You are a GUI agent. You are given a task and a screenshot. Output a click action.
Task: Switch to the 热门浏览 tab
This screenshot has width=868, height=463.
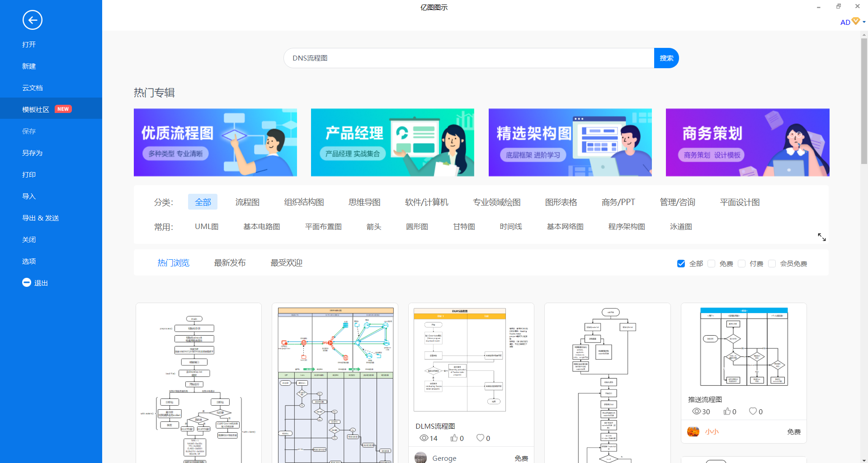point(173,263)
